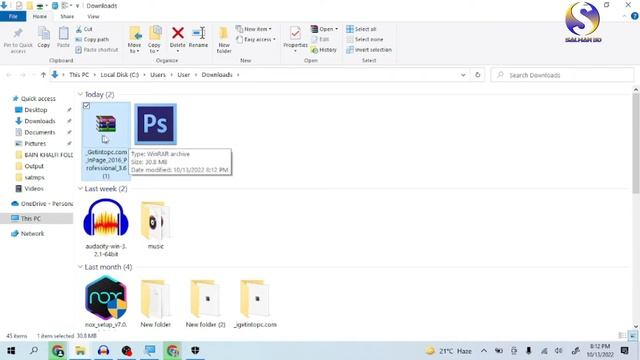Viewport: 640px width, 360px height.
Task: Switch to the Home tab
Action: (40, 16)
